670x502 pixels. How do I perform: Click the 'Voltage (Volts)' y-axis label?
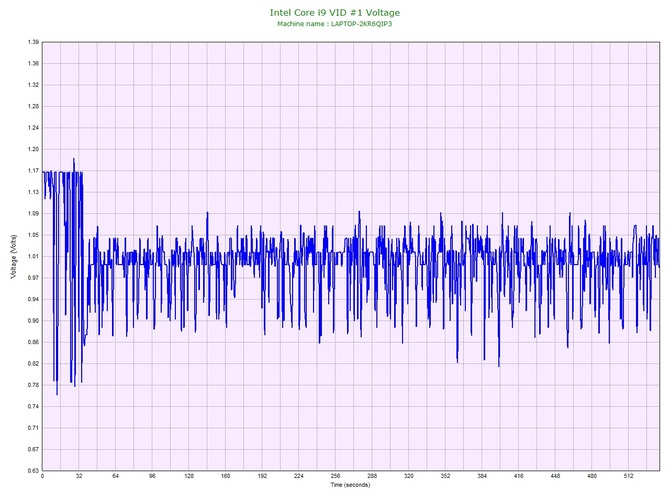14,256
